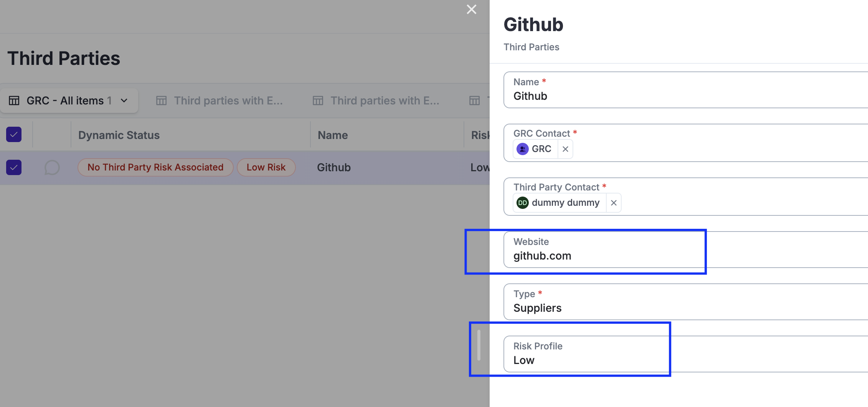Toggle the select-all checkbox in table header

[x=14, y=135]
